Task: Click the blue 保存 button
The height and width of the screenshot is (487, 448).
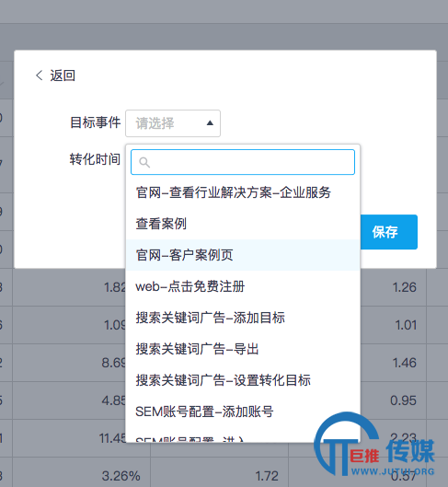Action: [389, 232]
